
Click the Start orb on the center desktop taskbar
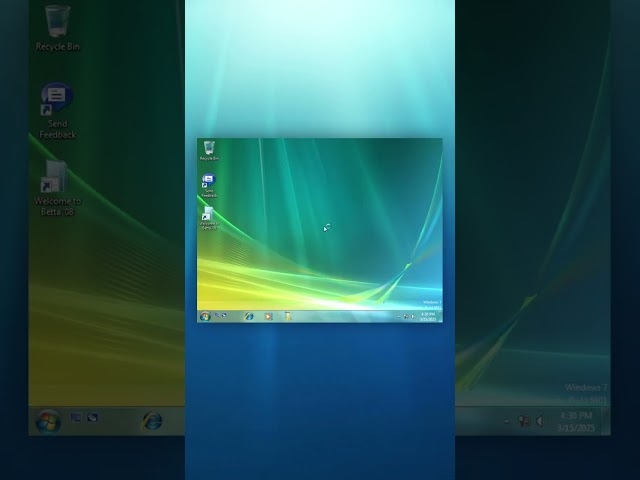[x=205, y=316]
